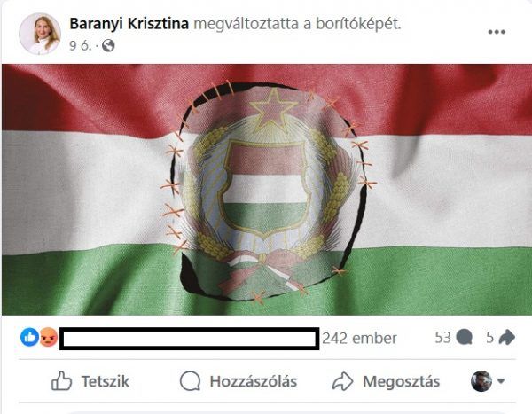Open the three-dots post options menu
The image size is (532, 414).
(x=497, y=32)
